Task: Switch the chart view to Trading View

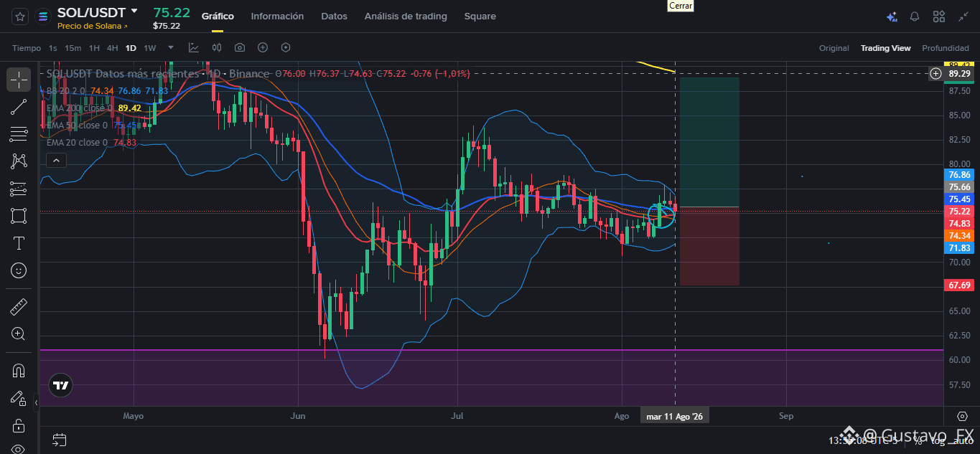Action: [x=885, y=48]
